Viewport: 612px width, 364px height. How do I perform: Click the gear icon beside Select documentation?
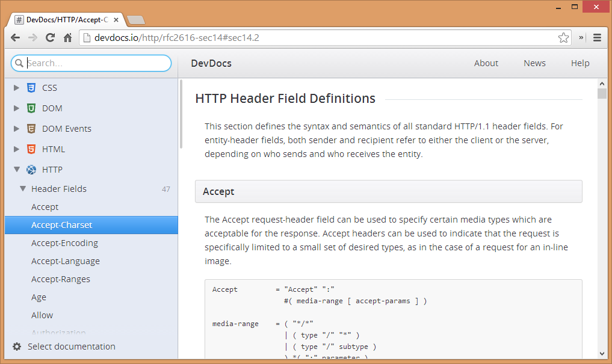tap(17, 347)
